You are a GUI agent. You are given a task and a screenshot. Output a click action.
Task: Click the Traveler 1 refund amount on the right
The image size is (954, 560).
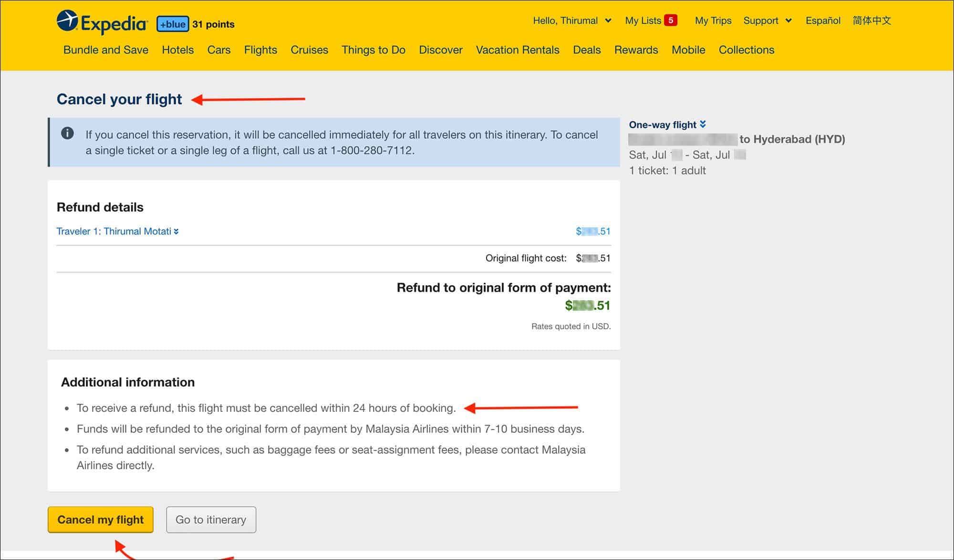[593, 231]
